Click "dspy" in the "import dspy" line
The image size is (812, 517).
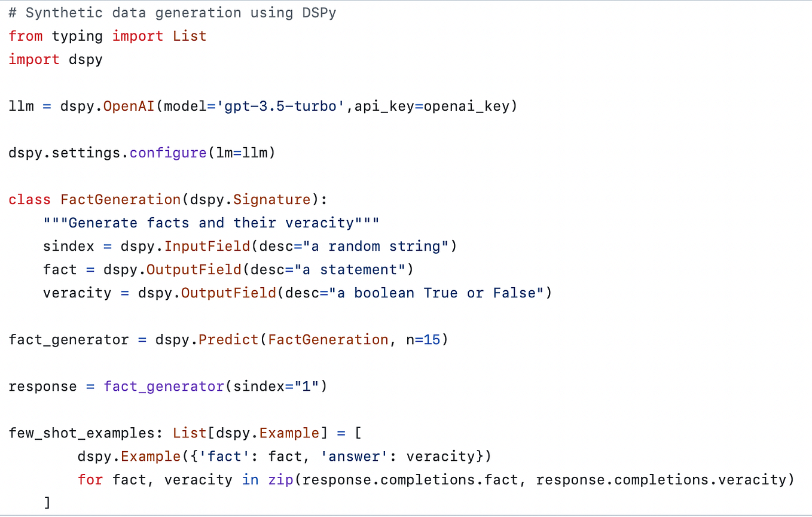click(x=86, y=60)
